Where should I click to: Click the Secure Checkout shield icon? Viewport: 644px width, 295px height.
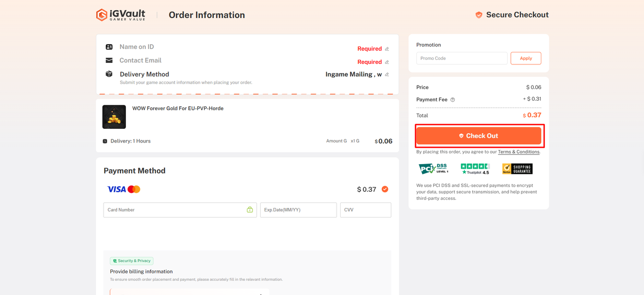[x=479, y=15]
